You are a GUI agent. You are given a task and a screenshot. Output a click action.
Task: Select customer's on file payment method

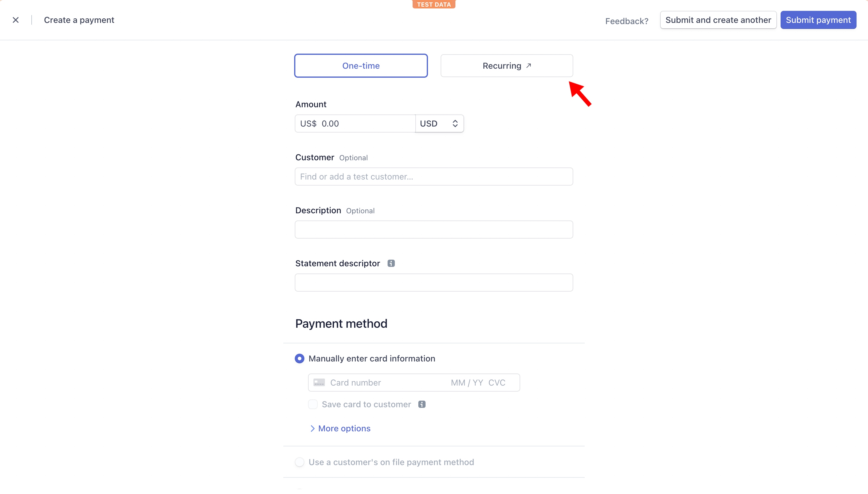coord(299,462)
